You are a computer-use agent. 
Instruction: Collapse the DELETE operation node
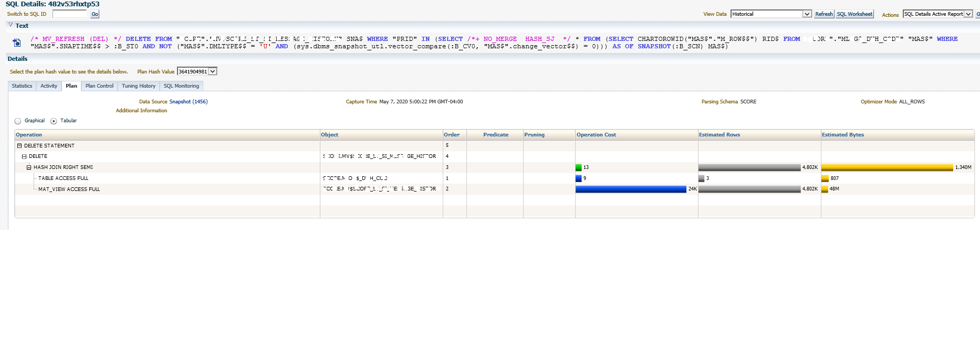point(24,156)
